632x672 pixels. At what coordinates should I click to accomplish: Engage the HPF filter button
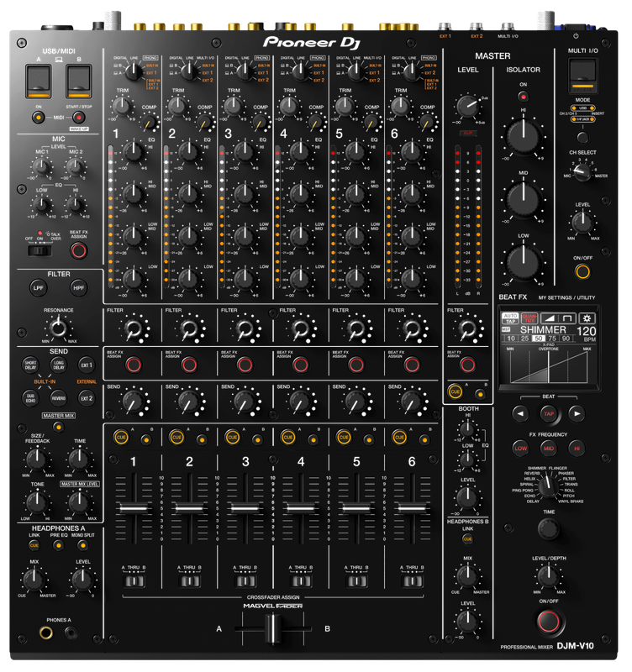[x=78, y=288]
